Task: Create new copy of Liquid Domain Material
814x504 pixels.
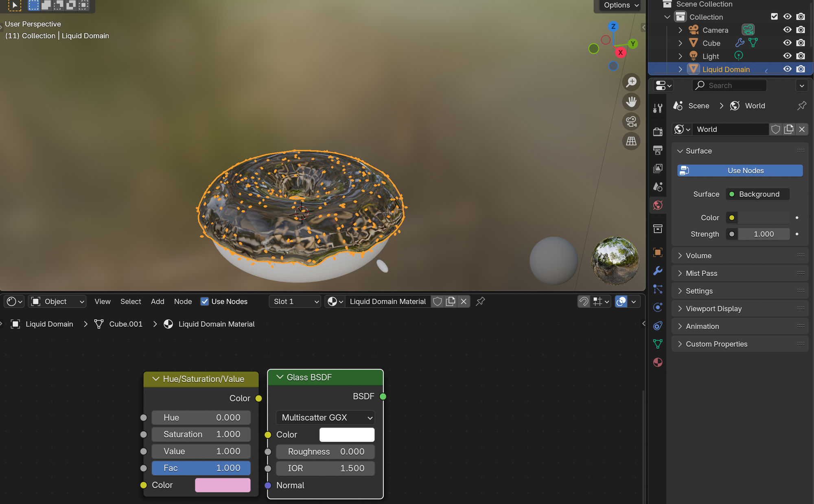Action: (451, 301)
